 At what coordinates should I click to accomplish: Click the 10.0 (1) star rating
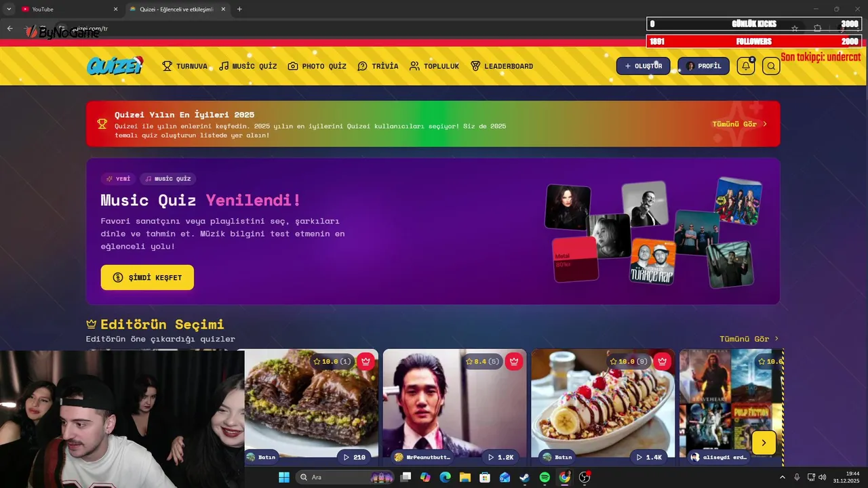pyautogui.click(x=332, y=361)
